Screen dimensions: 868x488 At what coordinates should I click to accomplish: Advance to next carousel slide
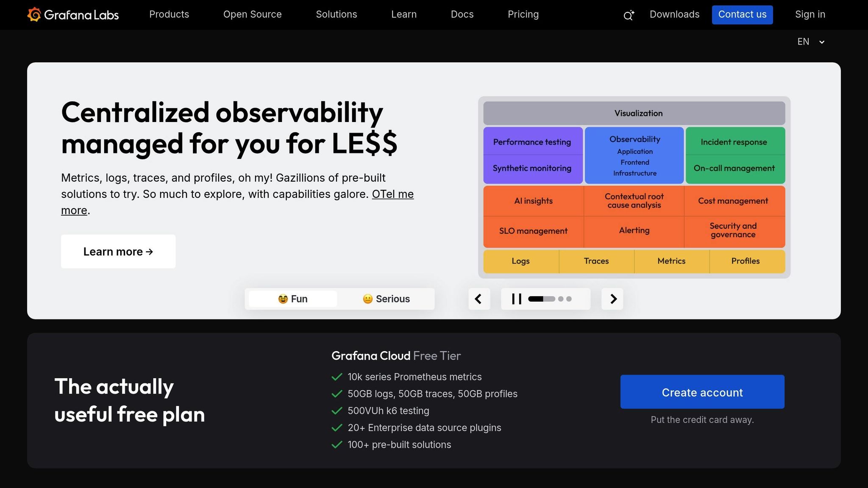click(x=612, y=299)
